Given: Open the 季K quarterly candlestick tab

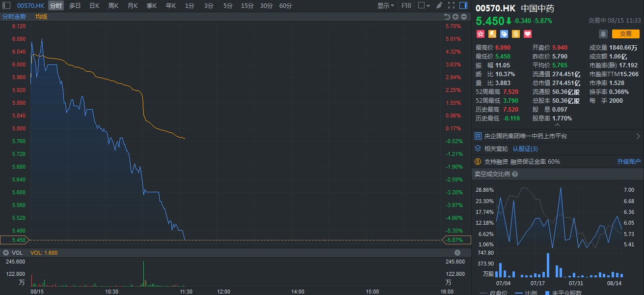Looking at the screenshot, I should pyautogui.click(x=152, y=6).
